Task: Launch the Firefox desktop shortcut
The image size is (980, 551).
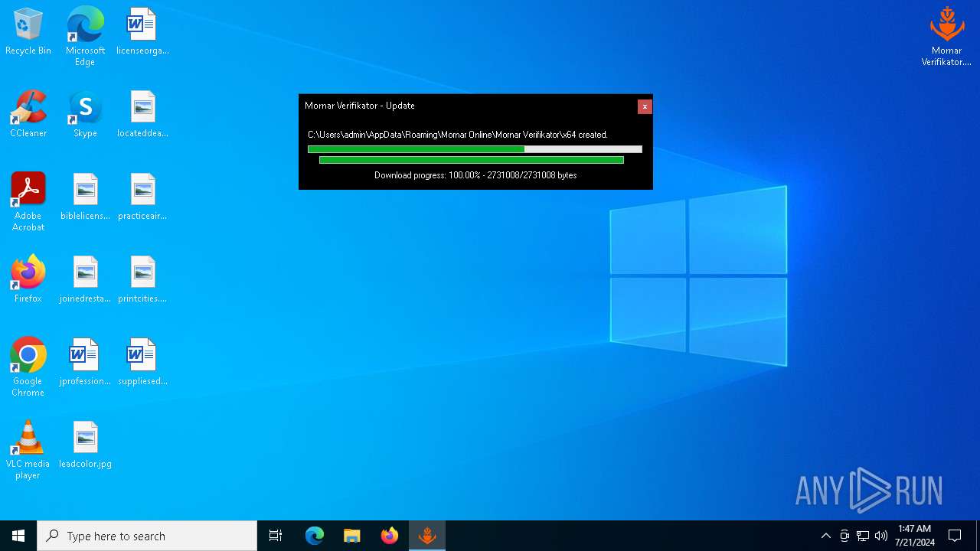Action: pyautogui.click(x=28, y=280)
